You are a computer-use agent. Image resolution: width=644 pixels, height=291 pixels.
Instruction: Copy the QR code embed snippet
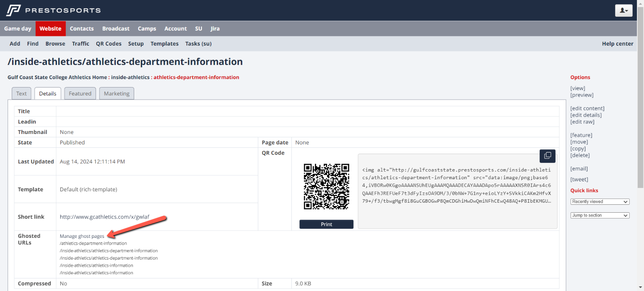[x=547, y=156]
